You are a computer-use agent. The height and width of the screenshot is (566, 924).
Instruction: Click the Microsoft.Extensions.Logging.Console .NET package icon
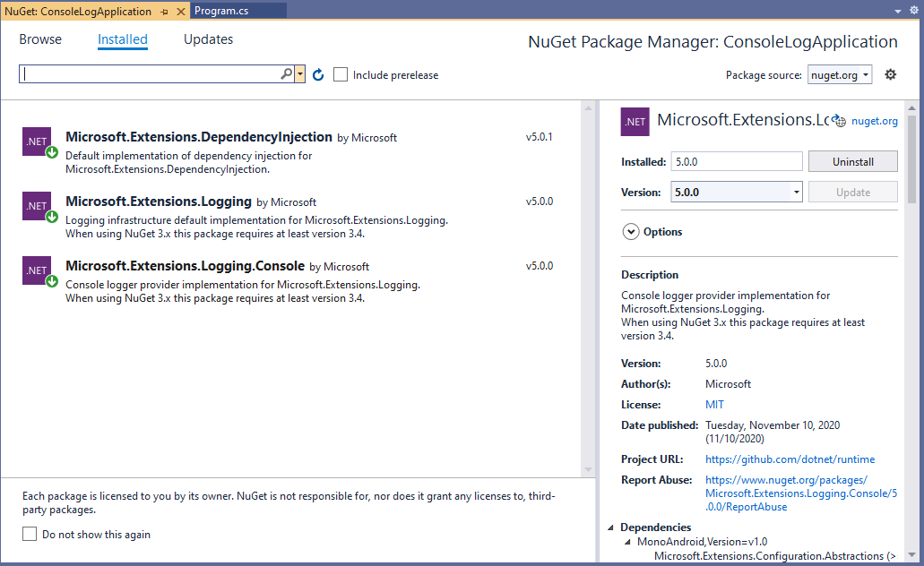37,270
